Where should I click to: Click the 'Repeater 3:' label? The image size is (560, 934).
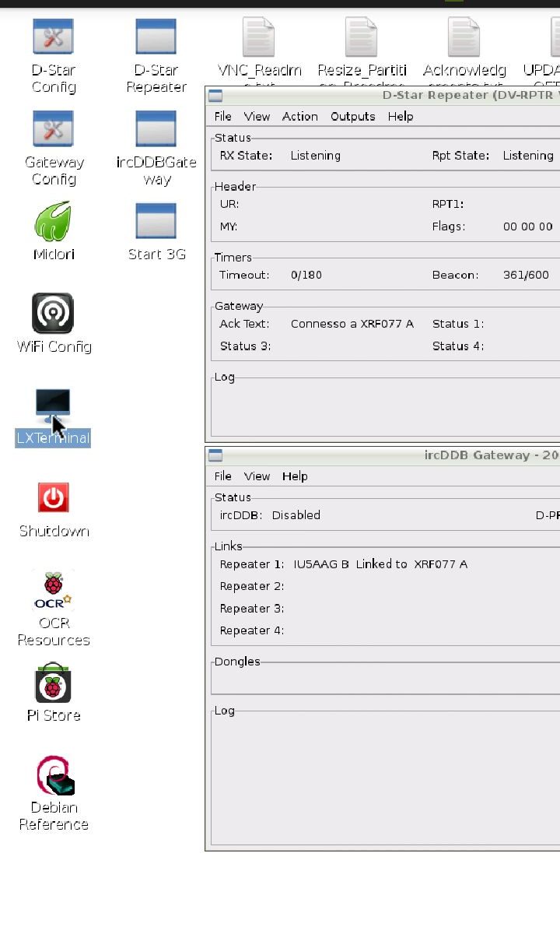[x=252, y=609]
